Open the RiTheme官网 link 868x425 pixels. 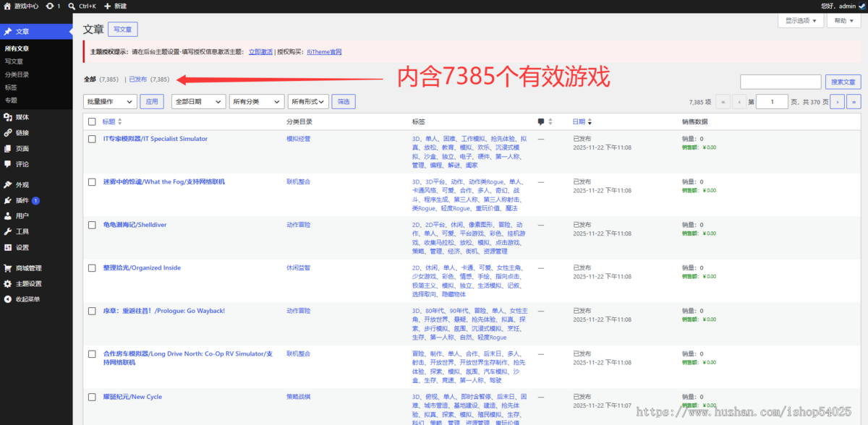click(x=324, y=52)
